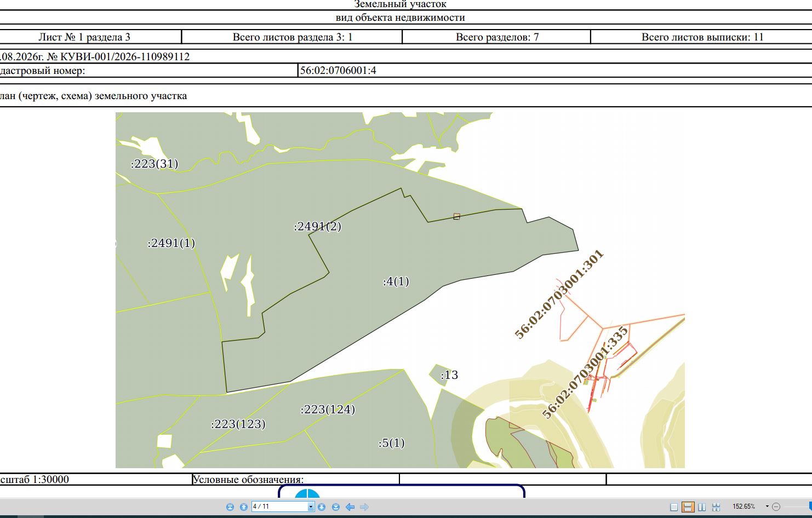Click the page number field showing 4 / 11

point(279,507)
